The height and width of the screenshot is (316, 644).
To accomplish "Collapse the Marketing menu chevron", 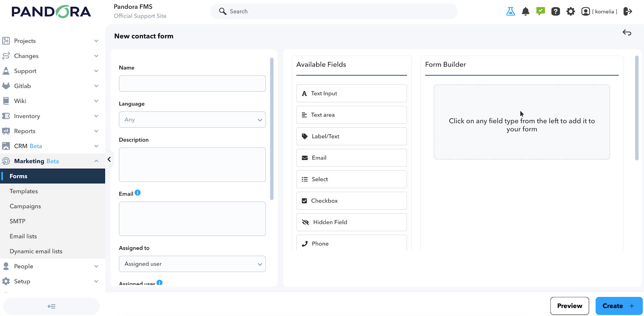I will point(96,161).
